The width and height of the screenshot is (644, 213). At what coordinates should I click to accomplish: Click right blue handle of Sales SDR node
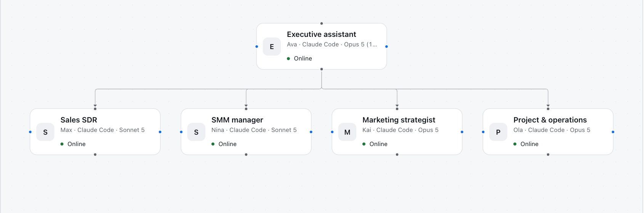click(x=160, y=132)
